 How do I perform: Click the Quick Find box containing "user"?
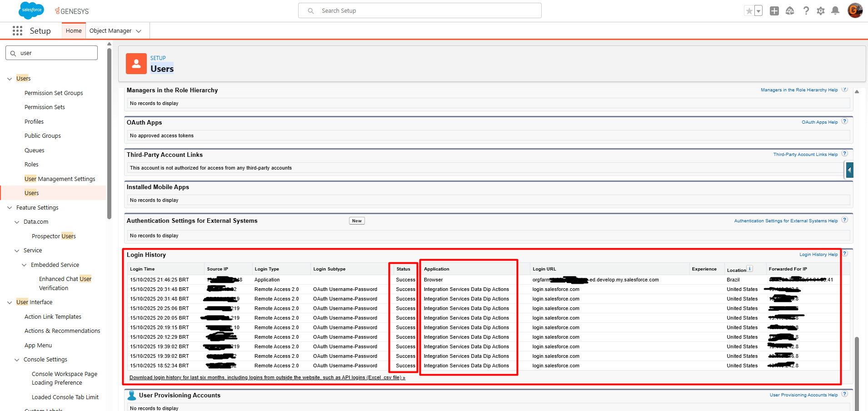point(51,53)
